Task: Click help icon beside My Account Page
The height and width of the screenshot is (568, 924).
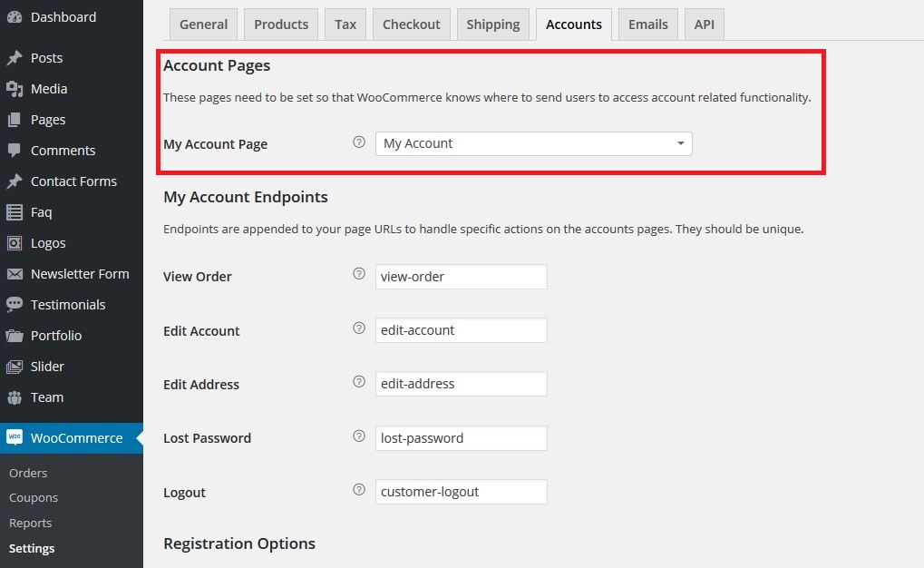Action: point(359,142)
